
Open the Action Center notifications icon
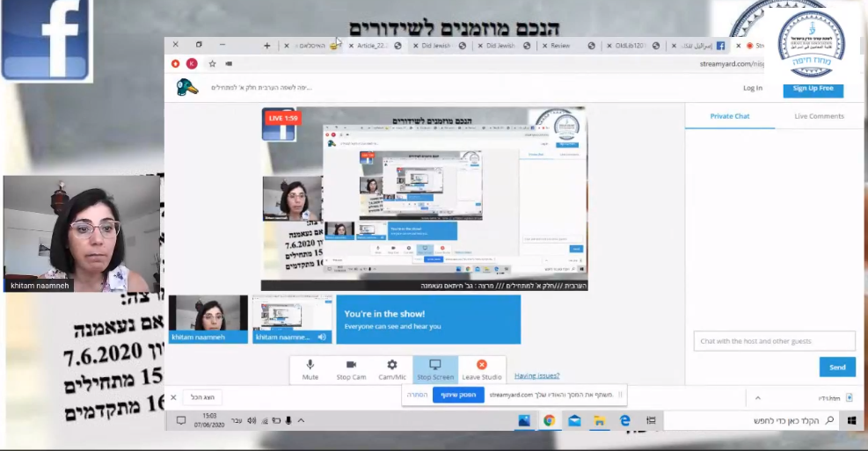click(181, 420)
